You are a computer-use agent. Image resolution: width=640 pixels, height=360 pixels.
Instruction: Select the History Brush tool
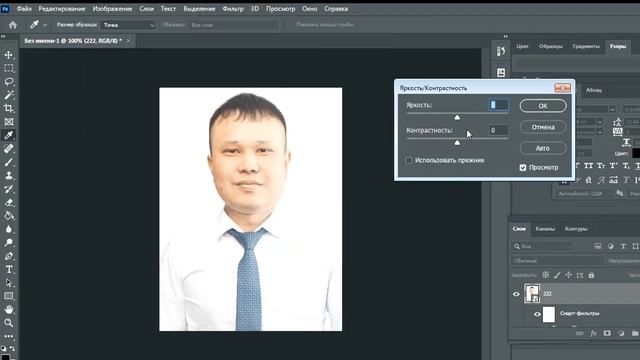tap(9, 189)
